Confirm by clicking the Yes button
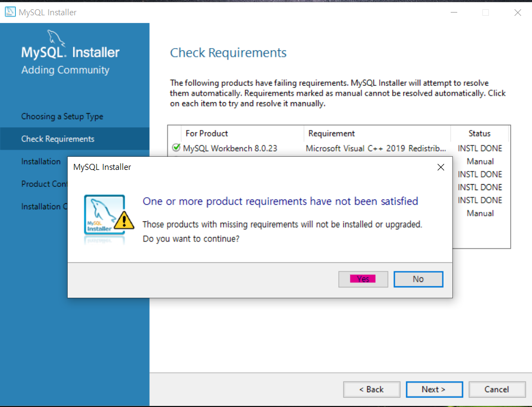The width and height of the screenshot is (532, 407). pyautogui.click(x=363, y=279)
